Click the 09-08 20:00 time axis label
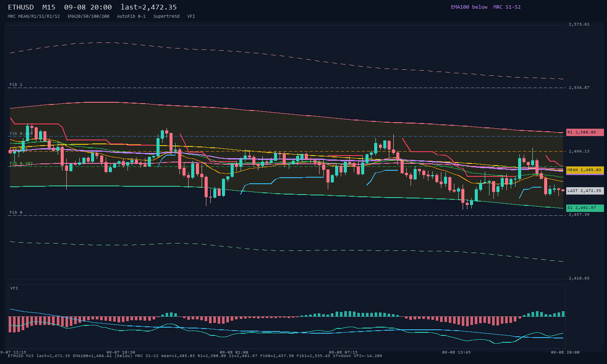The image size is (607, 364). point(565,352)
